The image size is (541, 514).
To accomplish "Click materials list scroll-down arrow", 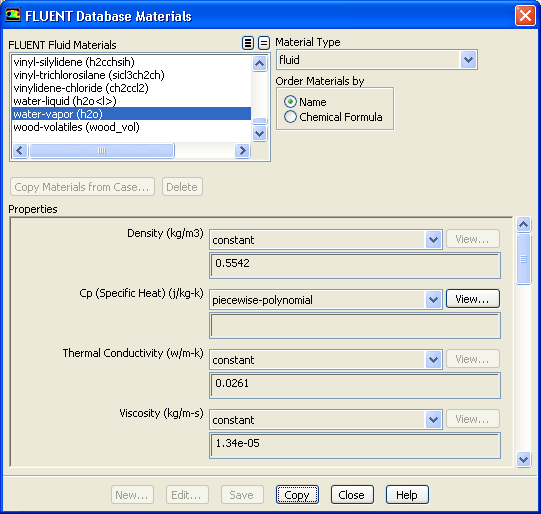I will [x=259, y=133].
